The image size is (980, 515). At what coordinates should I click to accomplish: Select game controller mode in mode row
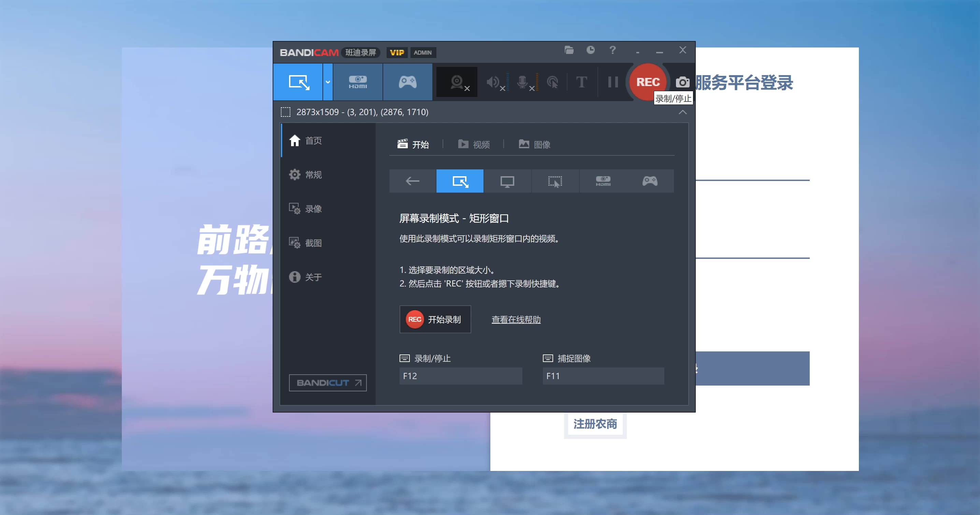coord(650,181)
